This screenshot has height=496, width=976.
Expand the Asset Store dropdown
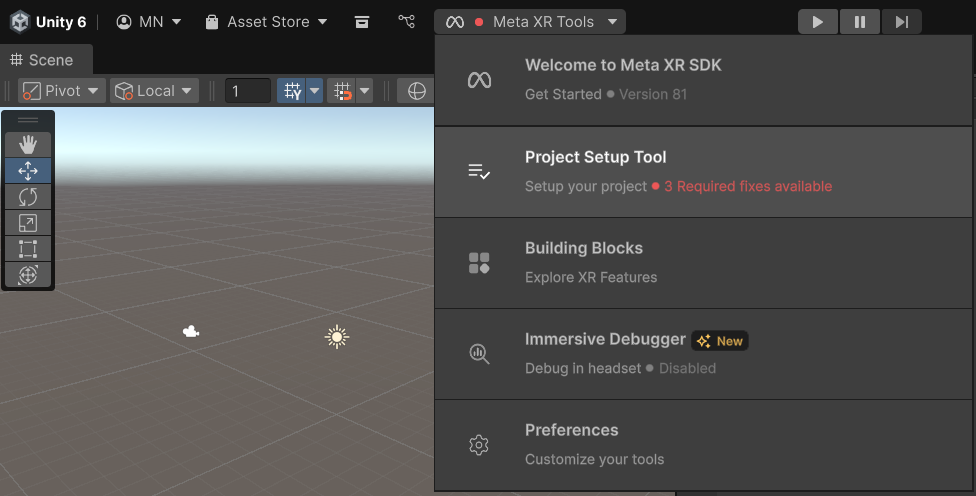point(266,22)
